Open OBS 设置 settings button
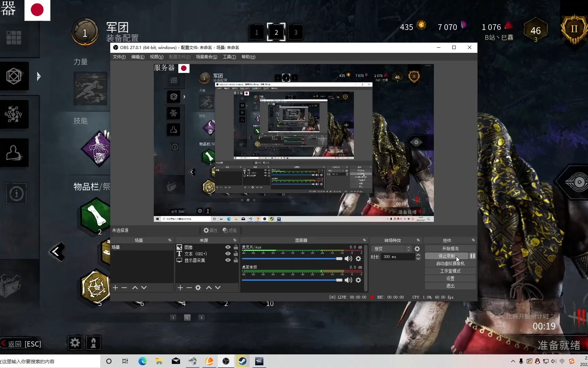 click(x=450, y=278)
